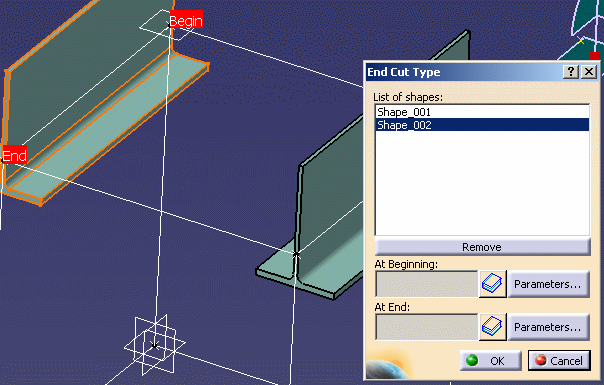The width and height of the screenshot is (604, 385).
Task: Close the End Cut Type dialog
Action: pos(589,72)
